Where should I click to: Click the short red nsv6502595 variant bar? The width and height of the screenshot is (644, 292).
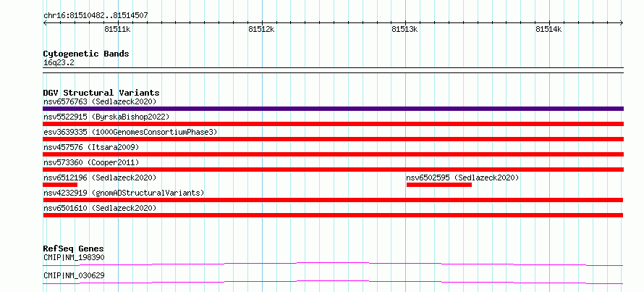(439, 185)
